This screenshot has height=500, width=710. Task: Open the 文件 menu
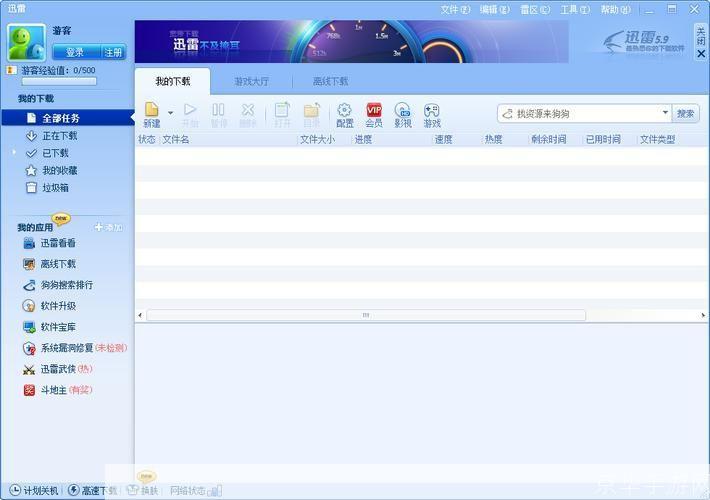(x=456, y=10)
